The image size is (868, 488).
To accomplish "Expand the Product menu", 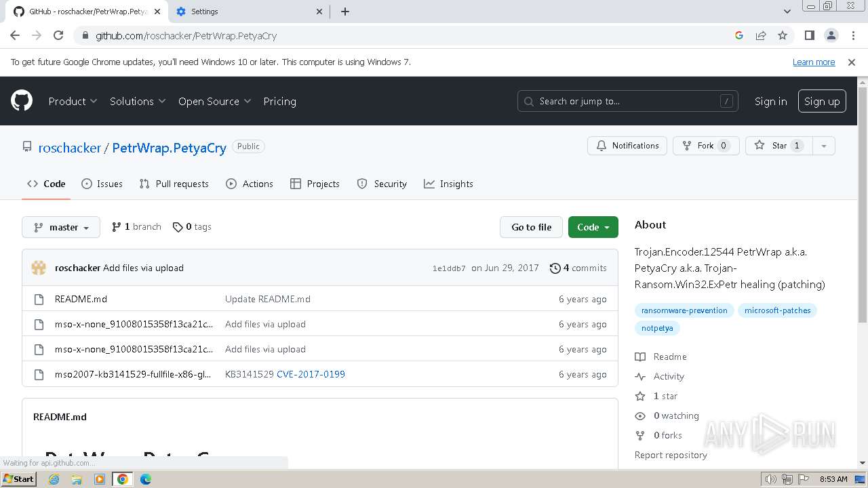I will pos(73,101).
